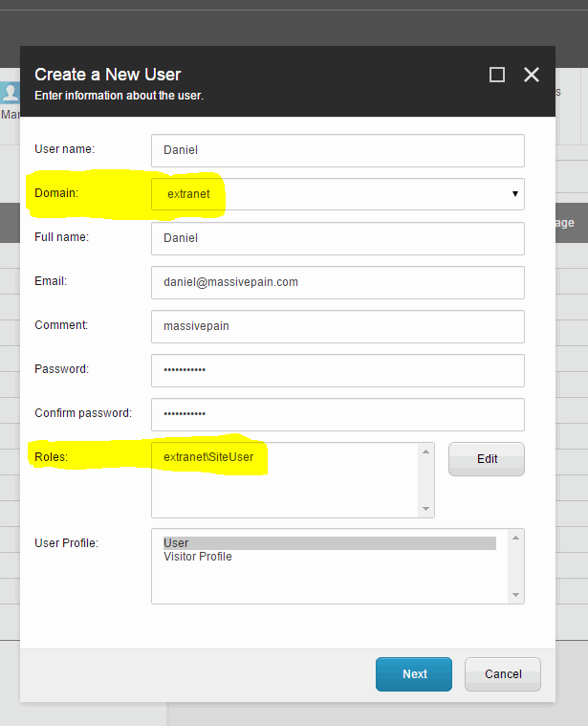Click the user avatar icon behind dialog

coord(11,93)
